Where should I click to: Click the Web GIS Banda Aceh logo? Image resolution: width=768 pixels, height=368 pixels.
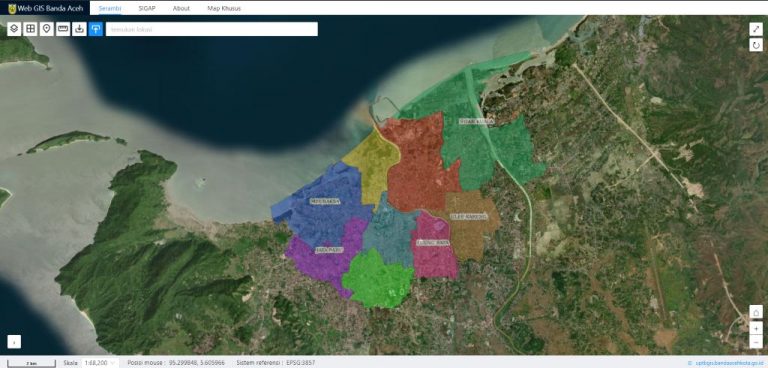(45, 8)
